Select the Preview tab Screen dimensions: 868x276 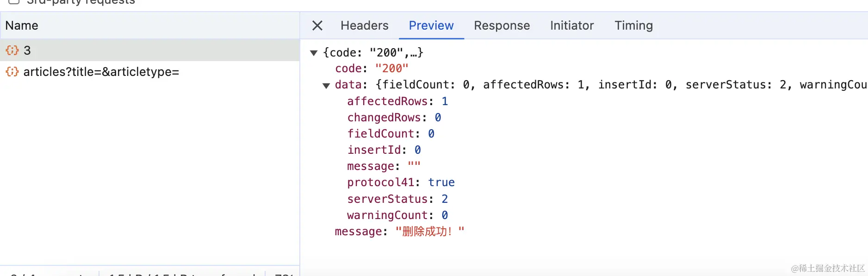point(431,25)
